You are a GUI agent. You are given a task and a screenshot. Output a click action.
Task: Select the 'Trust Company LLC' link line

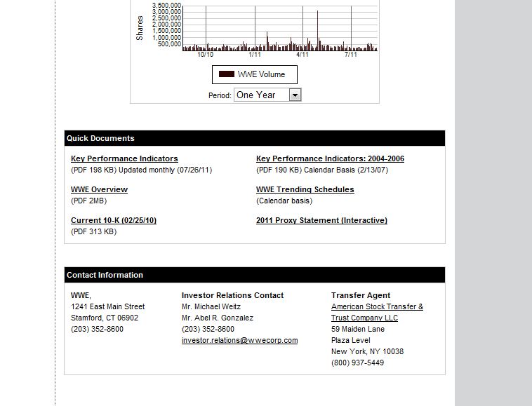[365, 318]
